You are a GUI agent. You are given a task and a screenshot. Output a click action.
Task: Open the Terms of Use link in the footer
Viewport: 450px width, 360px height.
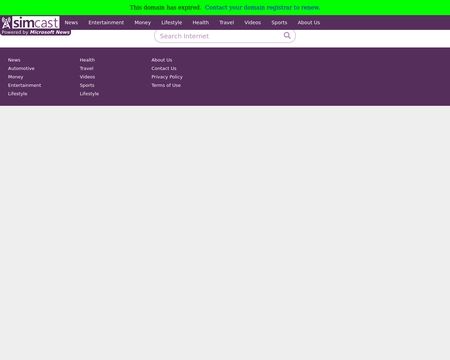click(166, 85)
